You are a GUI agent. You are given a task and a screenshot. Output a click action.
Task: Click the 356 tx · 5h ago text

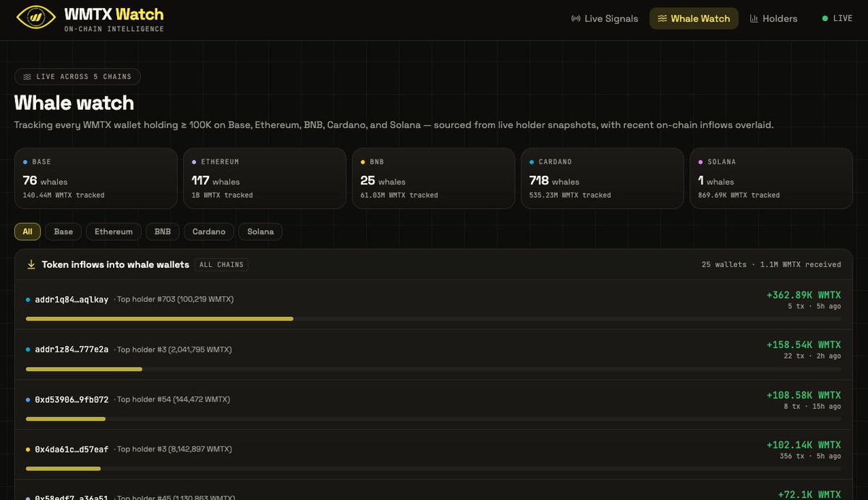click(x=810, y=456)
